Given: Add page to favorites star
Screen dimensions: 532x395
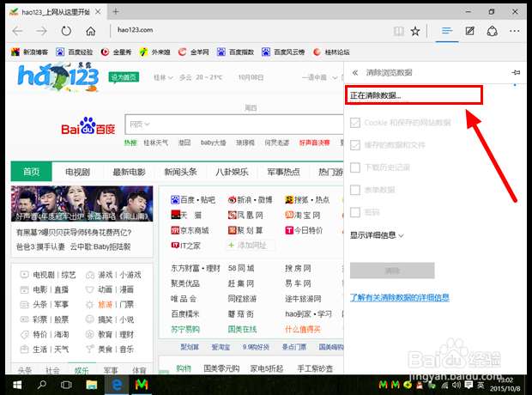Looking at the screenshot, I should tap(415, 31).
